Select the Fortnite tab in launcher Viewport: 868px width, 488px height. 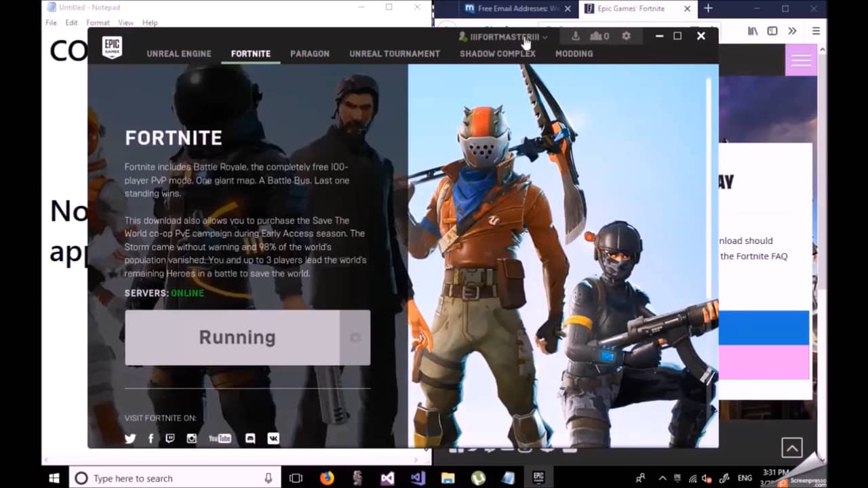[251, 54]
